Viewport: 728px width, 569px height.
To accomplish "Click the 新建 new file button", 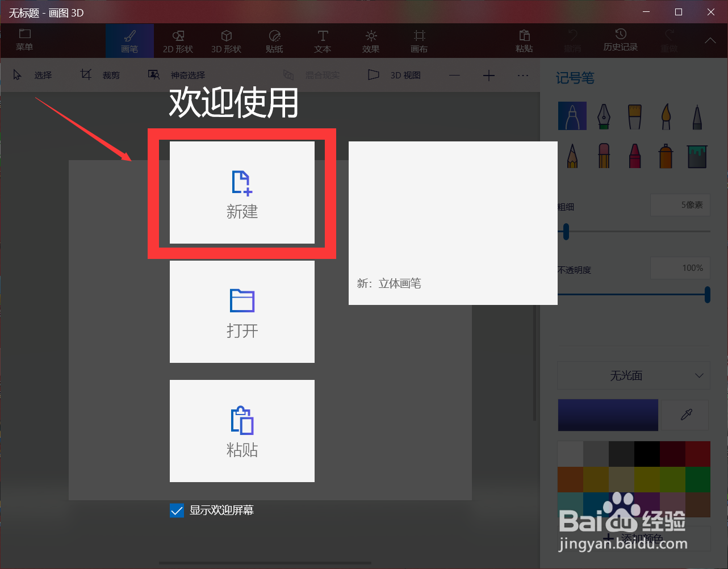I will (x=242, y=194).
